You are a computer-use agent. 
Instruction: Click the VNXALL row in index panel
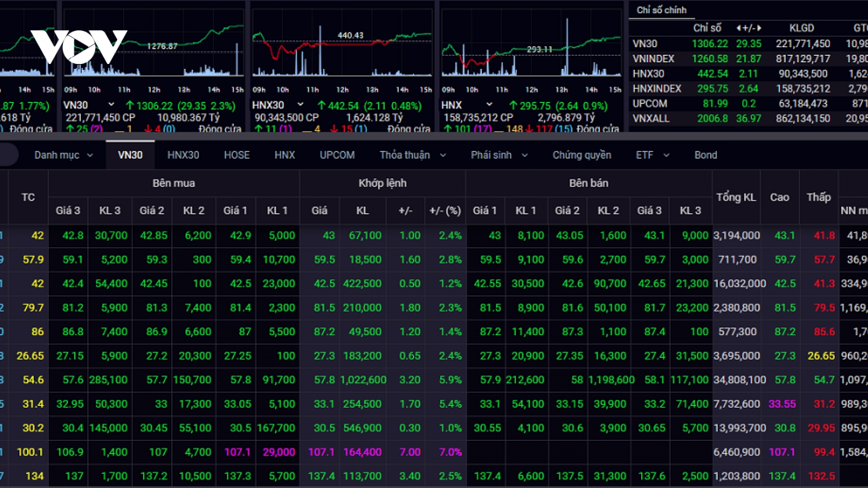pos(749,118)
